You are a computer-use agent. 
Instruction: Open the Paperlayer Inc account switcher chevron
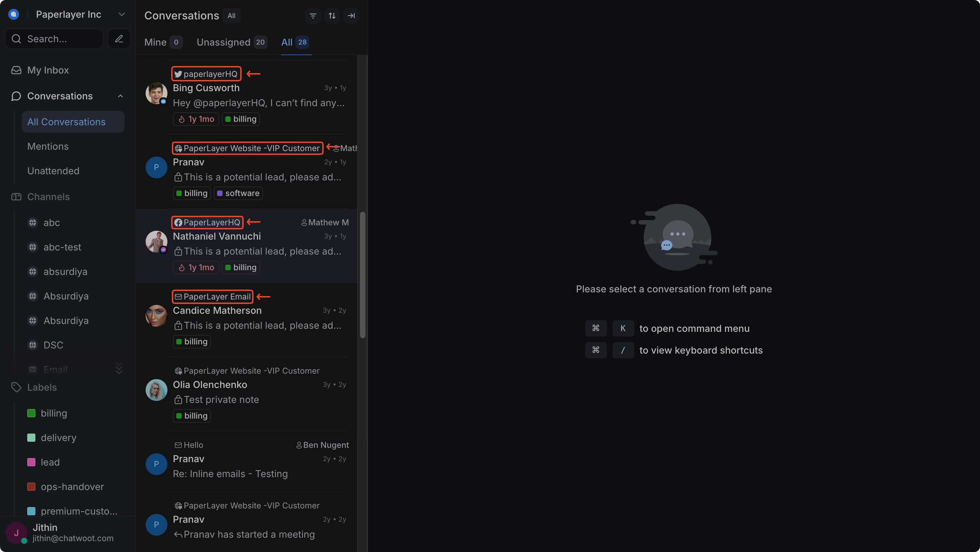pyautogui.click(x=122, y=14)
